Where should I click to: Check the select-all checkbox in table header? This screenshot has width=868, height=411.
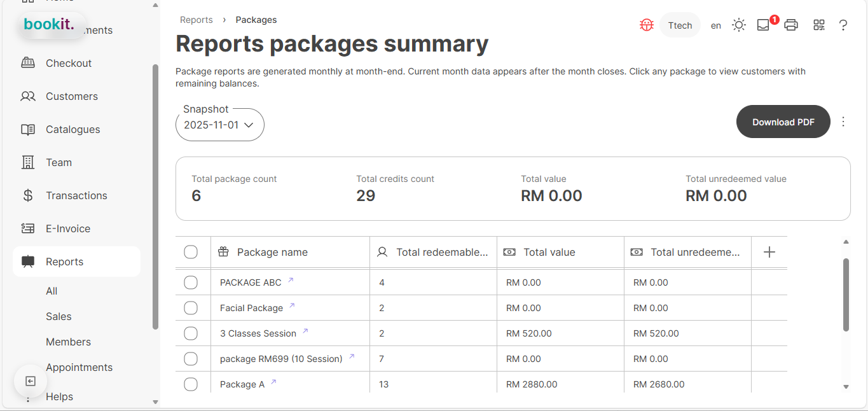click(191, 252)
